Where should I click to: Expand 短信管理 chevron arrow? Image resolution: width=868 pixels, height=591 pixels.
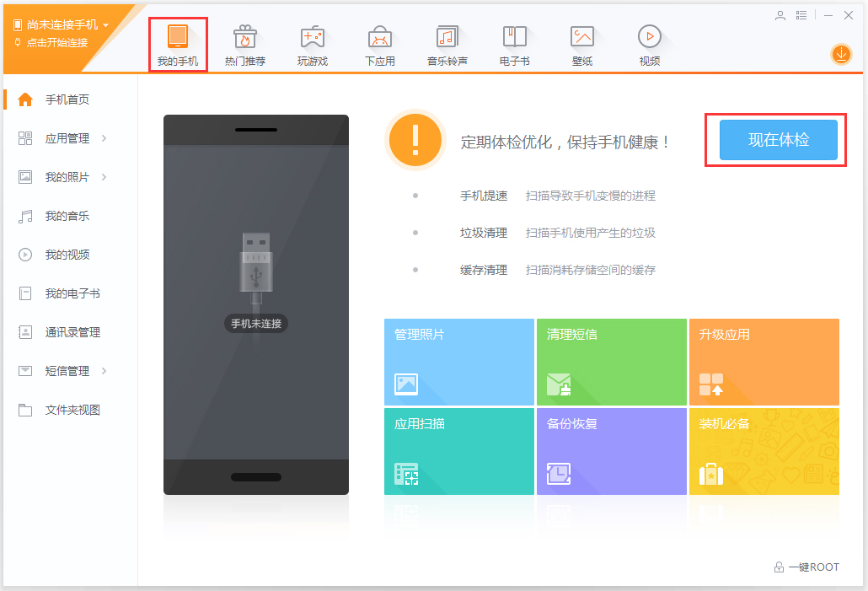point(104,371)
